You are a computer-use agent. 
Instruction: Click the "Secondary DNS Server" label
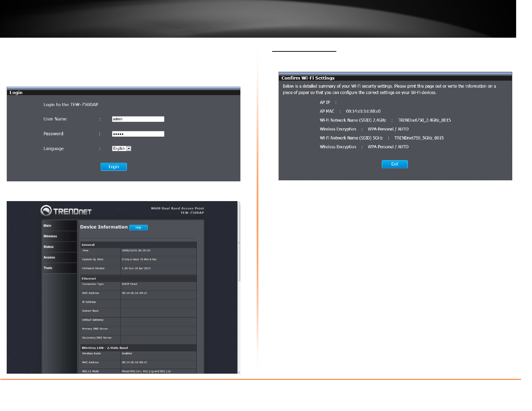pos(97,338)
